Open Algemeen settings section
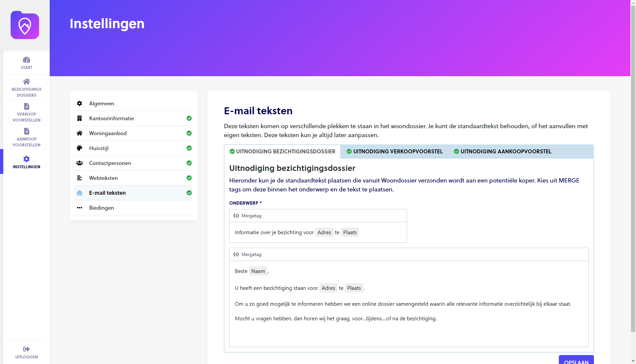The image size is (636, 364). point(133,103)
